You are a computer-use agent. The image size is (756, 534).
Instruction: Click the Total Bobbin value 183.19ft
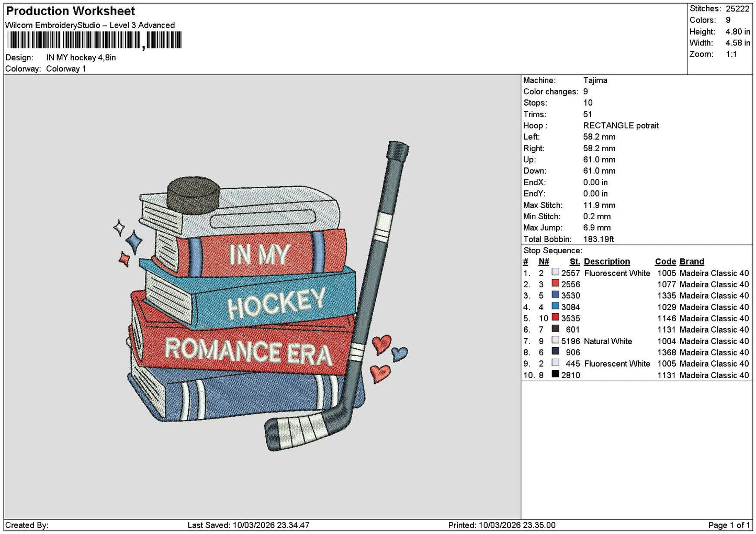click(599, 239)
